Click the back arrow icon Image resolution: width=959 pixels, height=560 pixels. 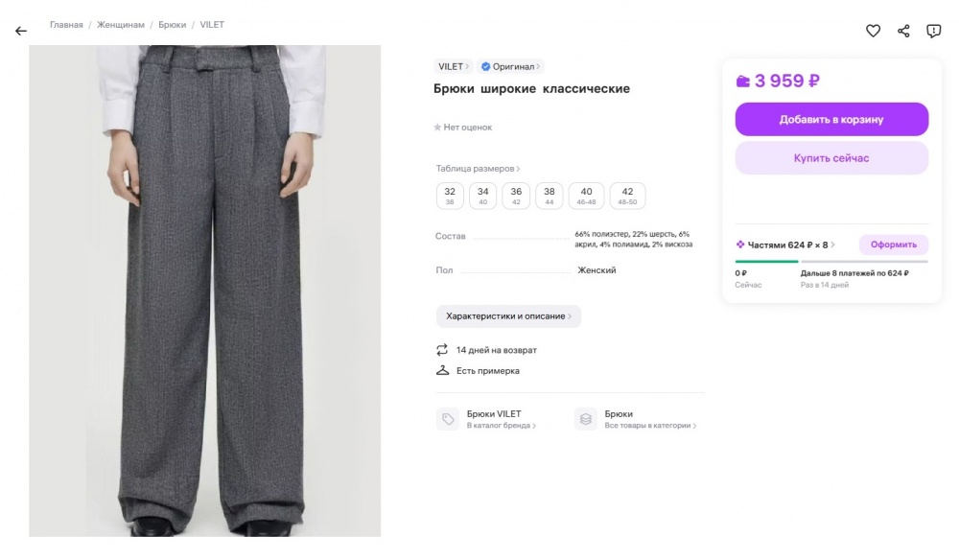(21, 31)
